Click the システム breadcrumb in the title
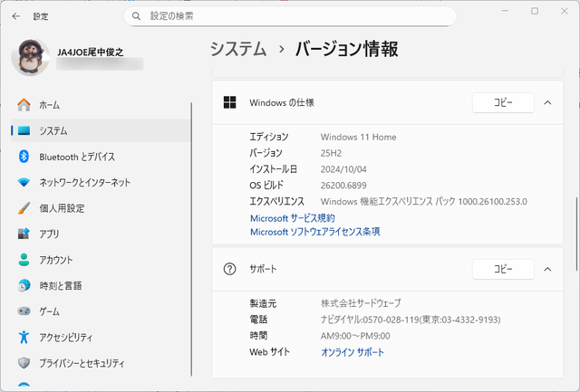Viewport: 580px width, 392px height. [x=238, y=49]
